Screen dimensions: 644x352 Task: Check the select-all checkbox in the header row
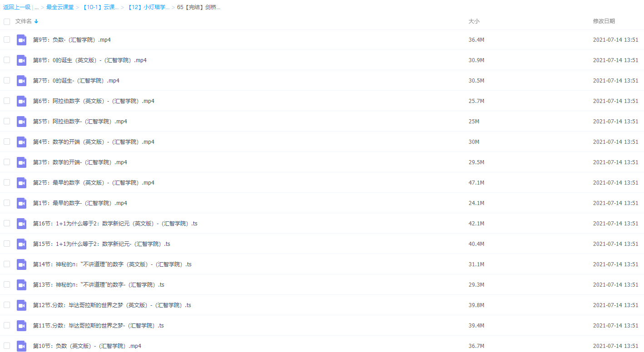[x=7, y=21]
